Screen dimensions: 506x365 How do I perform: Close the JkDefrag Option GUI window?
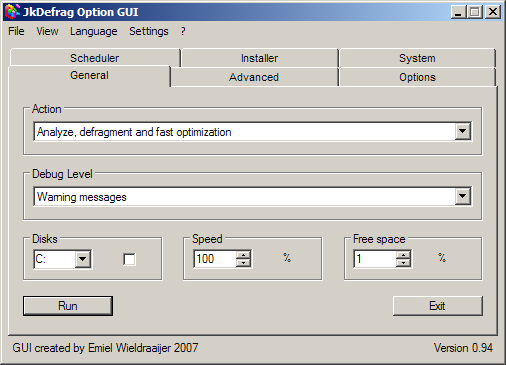pos(493,12)
